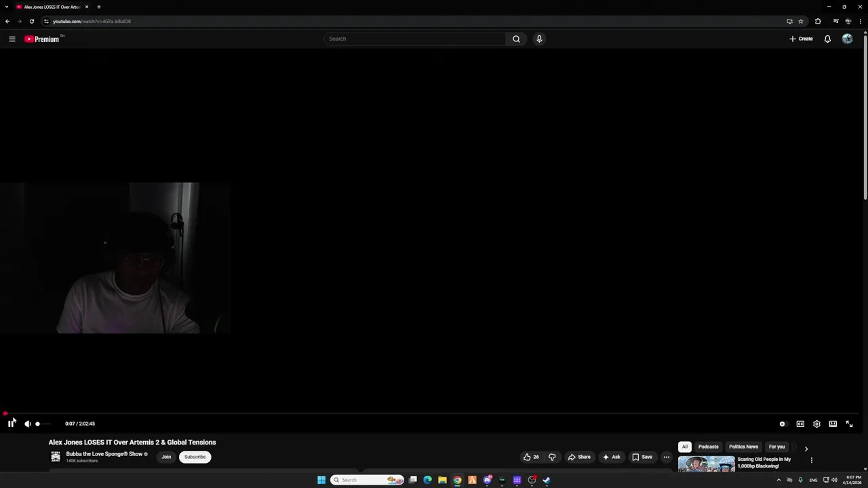
Task: Select the For you filter chip
Action: click(x=776, y=447)
